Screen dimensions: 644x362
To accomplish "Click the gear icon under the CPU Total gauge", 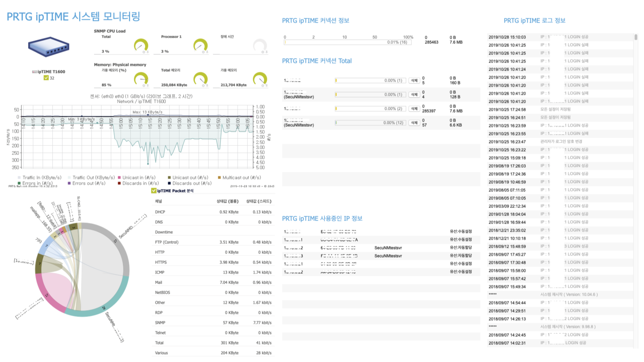I will coord(144,52).
